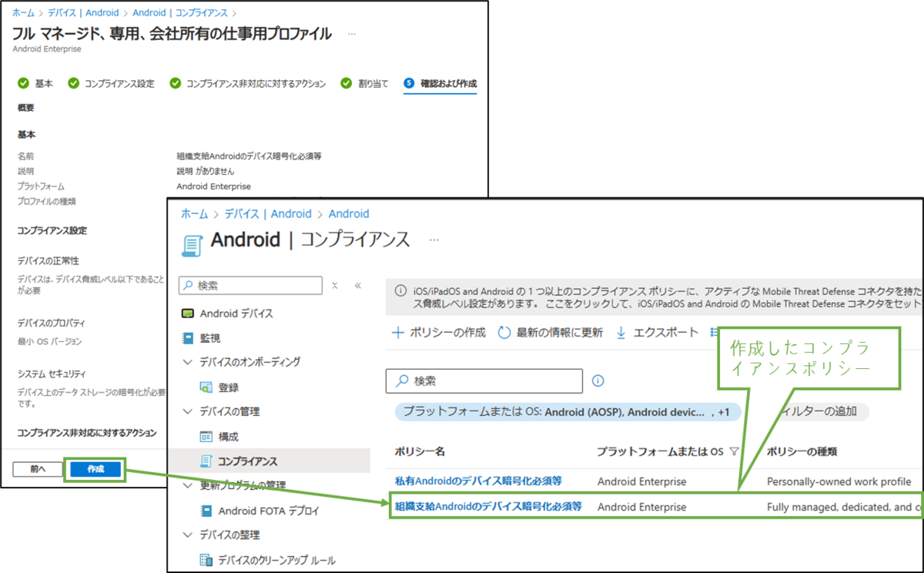
Task: Open the ellipsis menu beside the profile title
Action: pos(352,34)
